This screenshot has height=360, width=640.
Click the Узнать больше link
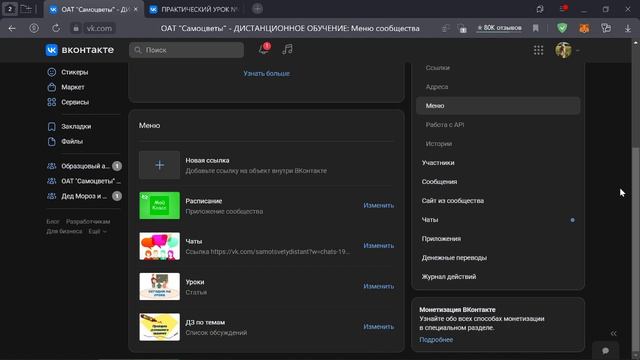266,73
